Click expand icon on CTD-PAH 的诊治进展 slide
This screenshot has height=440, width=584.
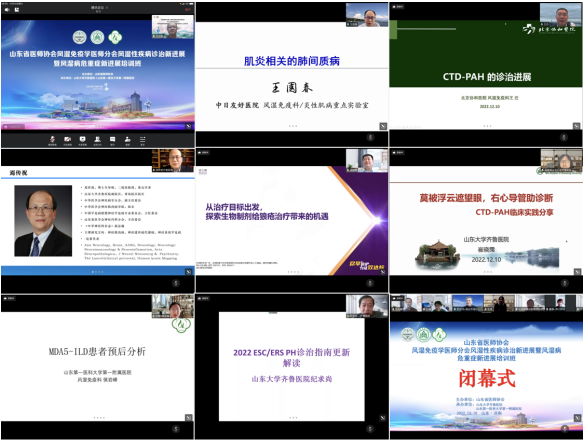(x=576, y=126)
